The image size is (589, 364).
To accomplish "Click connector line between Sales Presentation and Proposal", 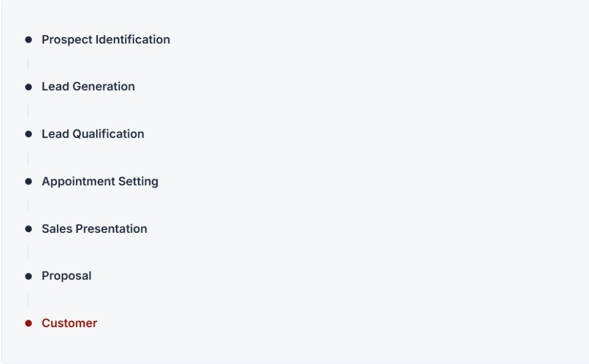I will coord(28,252).
